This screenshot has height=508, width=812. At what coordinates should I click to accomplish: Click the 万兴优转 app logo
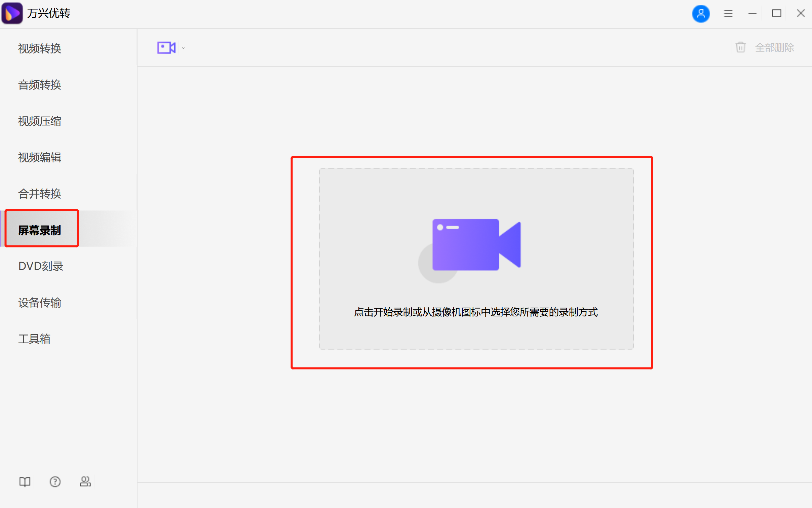pos(12,13)
